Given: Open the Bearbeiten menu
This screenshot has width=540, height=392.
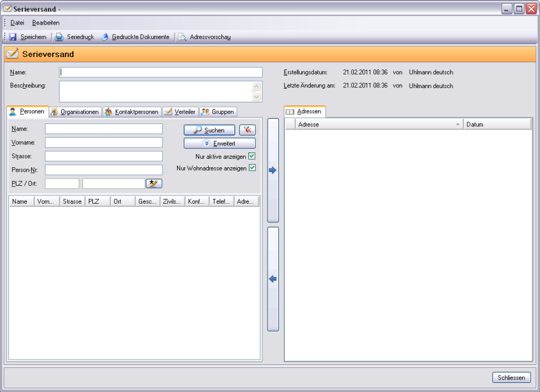Looking at the screenshot, I should 46,23.
